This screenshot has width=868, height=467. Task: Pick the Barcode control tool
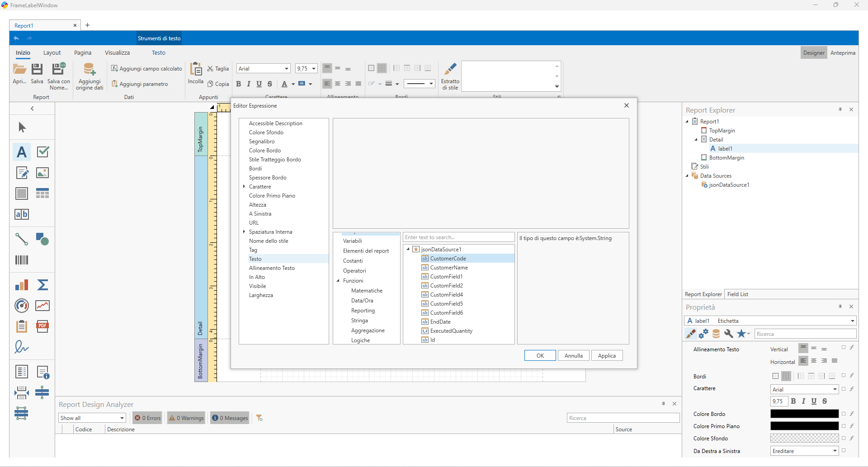[x=22, y=260]
